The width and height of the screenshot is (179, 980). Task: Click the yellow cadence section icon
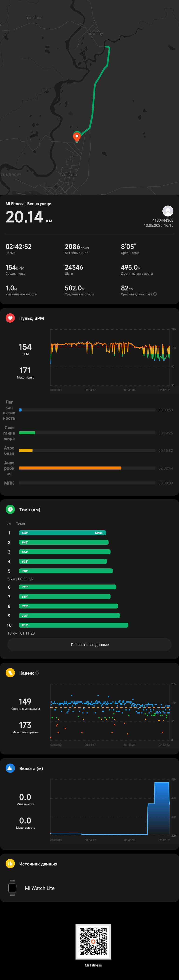[x=10, y=673]
